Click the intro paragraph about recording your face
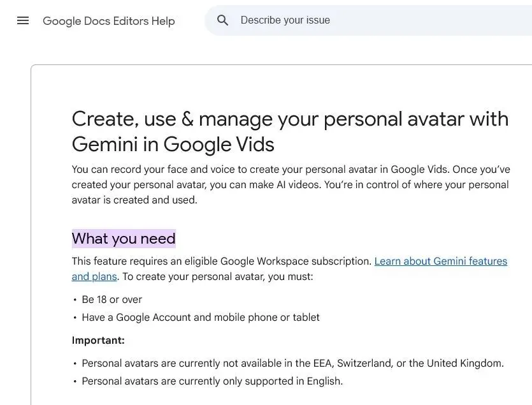Viewport: 532px width, 405px height. pyautogui.click(x=291, y=184)
